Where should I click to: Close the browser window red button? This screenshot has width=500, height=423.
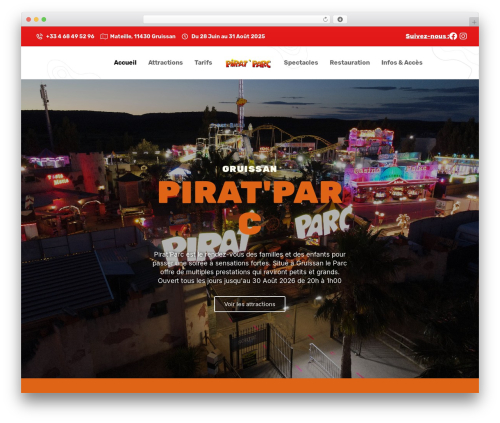(29, 20)
